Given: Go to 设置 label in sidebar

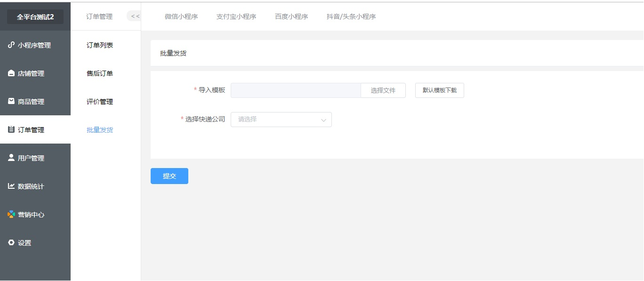Looking at the screenshot, I should click(x=24, y=243).
